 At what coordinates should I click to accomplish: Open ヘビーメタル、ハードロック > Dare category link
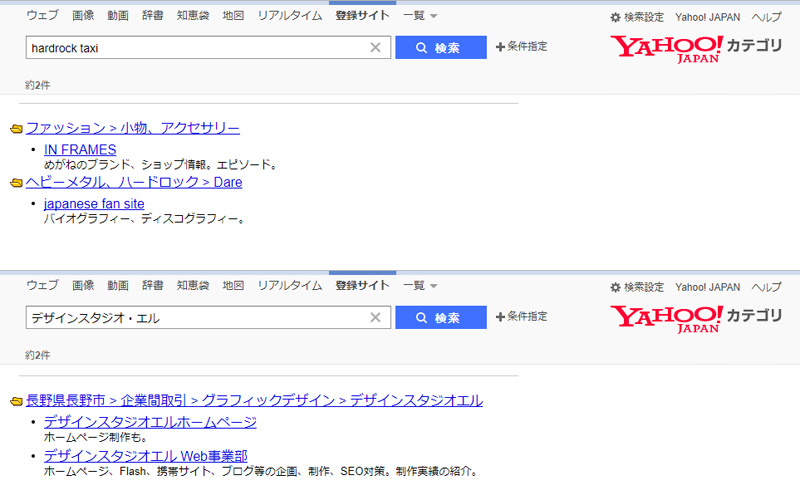[x=134, y=182]
